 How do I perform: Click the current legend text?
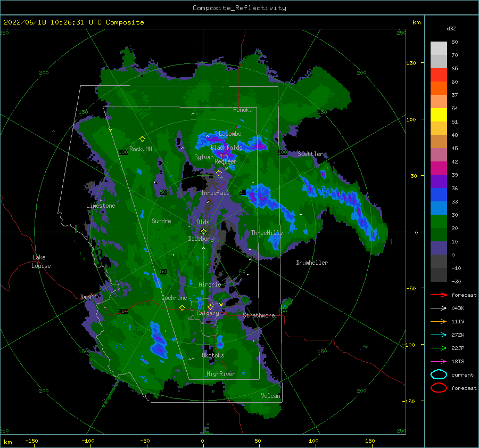[463, 375]
